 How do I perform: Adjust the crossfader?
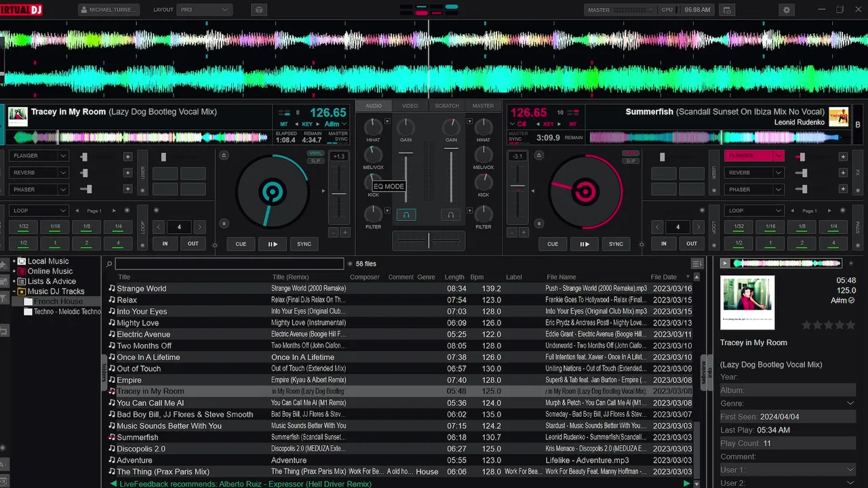(x=429, y=240)
